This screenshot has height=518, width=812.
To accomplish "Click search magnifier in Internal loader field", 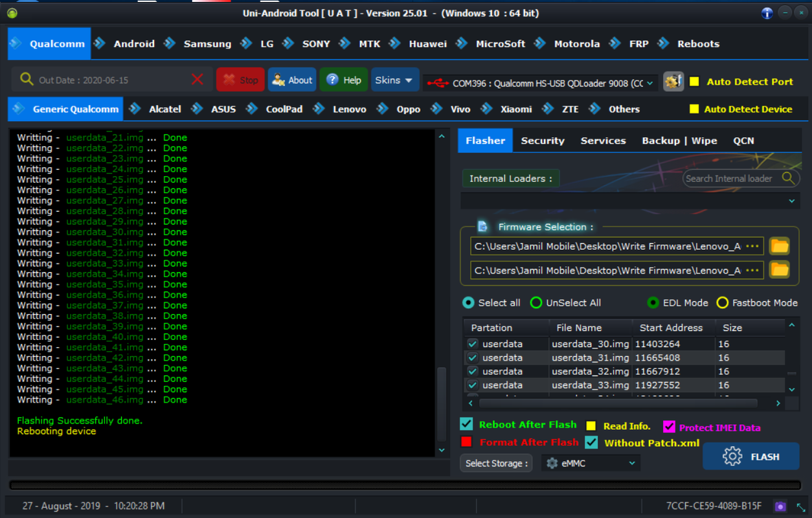I will (x=787, y=178).
